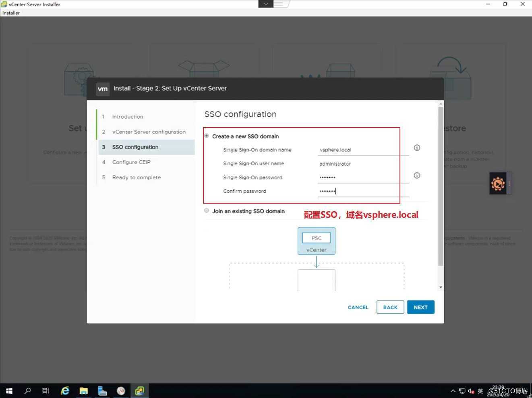532x398 pixels.
Task: Open the Installer menu
Action: pos(11,13)
